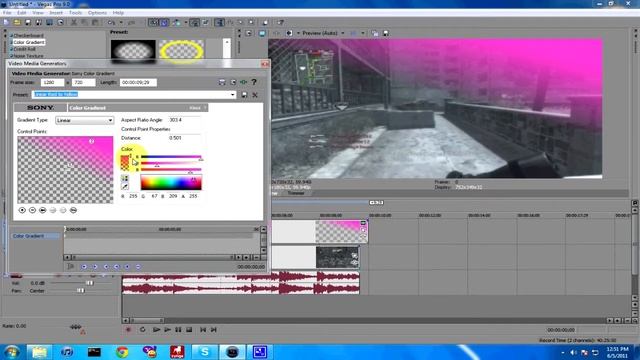Click the top R color channel slider
The image size is (640, 360).
[171, 157]
